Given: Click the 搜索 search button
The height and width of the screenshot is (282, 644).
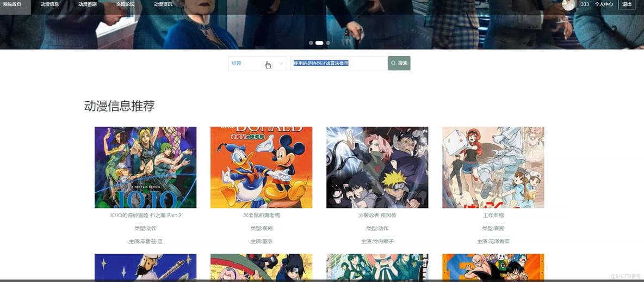Looking at the screenshot, I should [399, 63].
